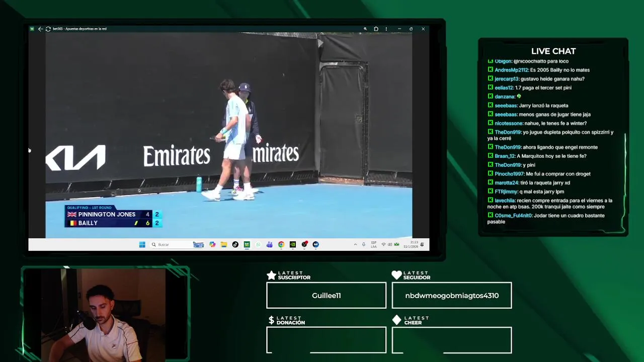Image resolution: width=644 pixels, height=362 pixels.
Task: Open Copilot from the taskbar
Action: coord(212,244)
